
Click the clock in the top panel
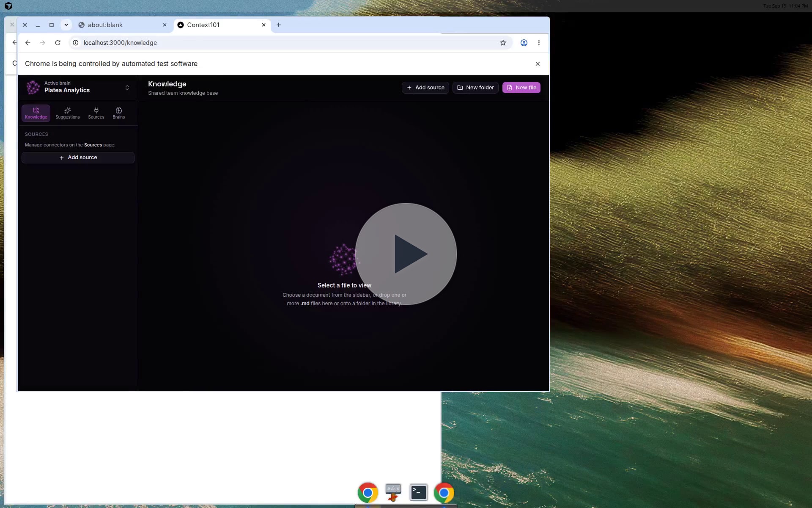[x=785, y=6]
